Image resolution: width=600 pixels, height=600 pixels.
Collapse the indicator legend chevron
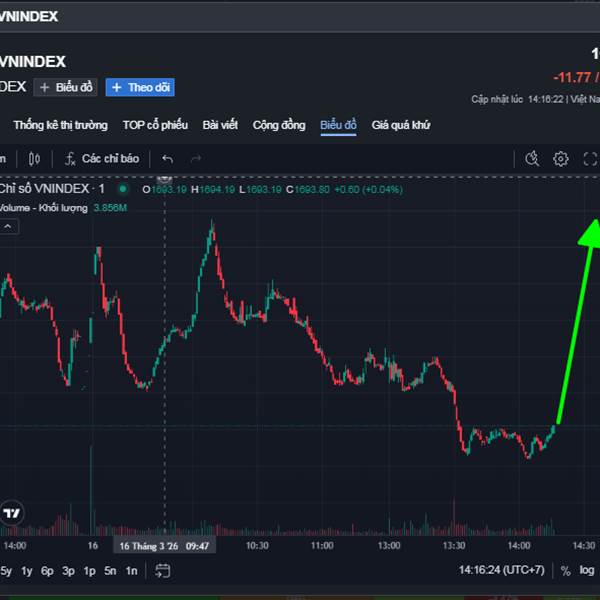(x=7, y=227)
